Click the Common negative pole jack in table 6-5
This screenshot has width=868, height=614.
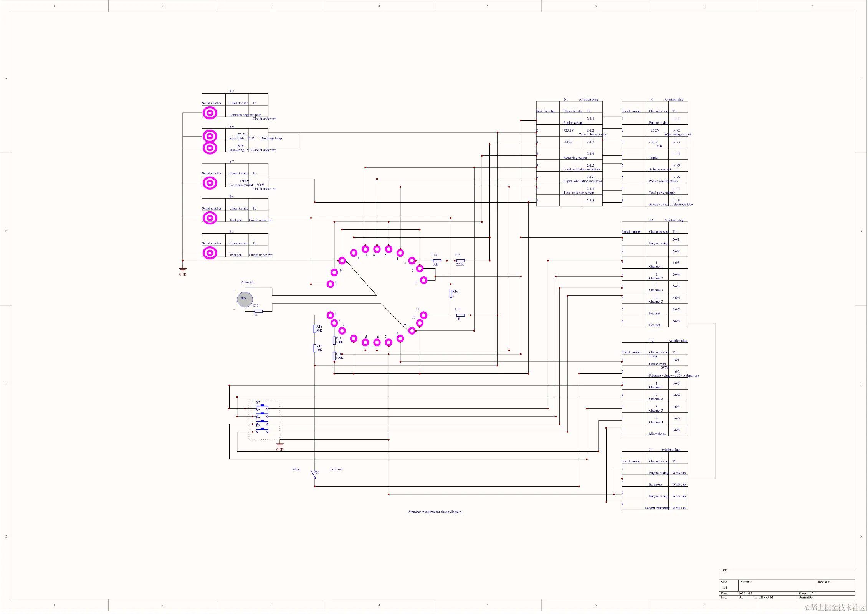coord(210,113)
